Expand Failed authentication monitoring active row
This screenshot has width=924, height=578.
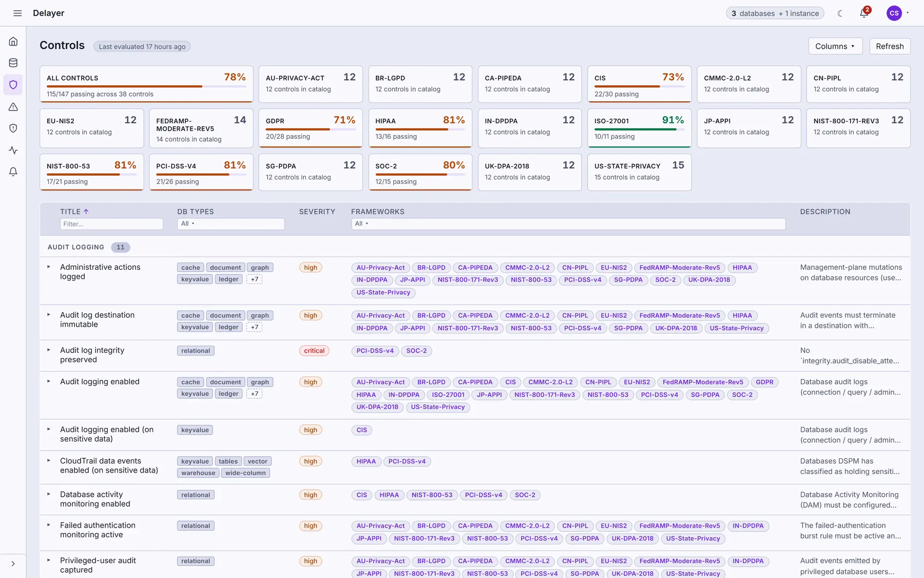pyautogui.click(x=49, y=525)
